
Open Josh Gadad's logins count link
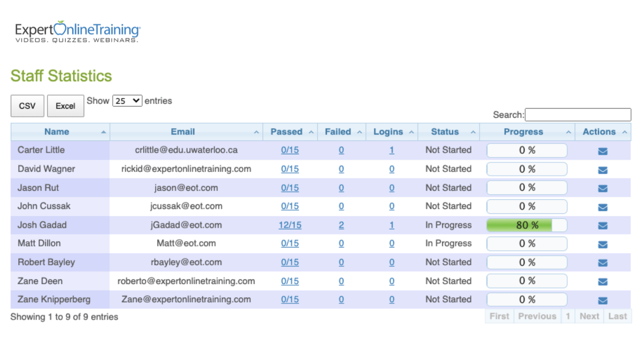pos(392,225)
